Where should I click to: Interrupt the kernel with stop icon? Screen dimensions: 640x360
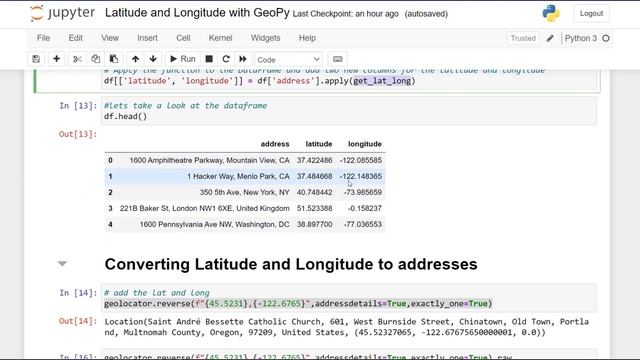tap(209, 59)
